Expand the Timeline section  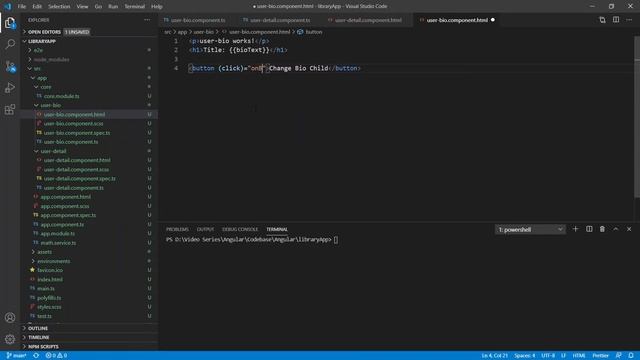[x=39, y=338]
